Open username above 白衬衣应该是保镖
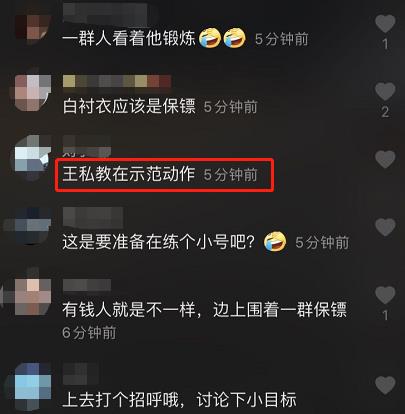This screenshot has width=405, height=414. pos(117,81)
